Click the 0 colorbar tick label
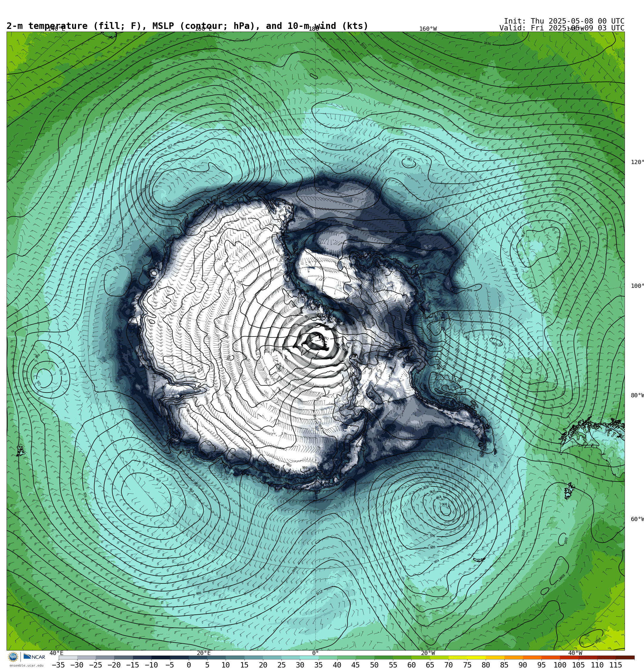 point(189,665)
